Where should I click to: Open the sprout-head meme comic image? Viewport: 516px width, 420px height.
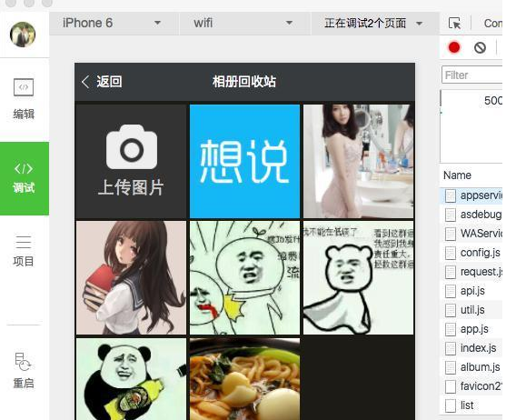(245, 277)
